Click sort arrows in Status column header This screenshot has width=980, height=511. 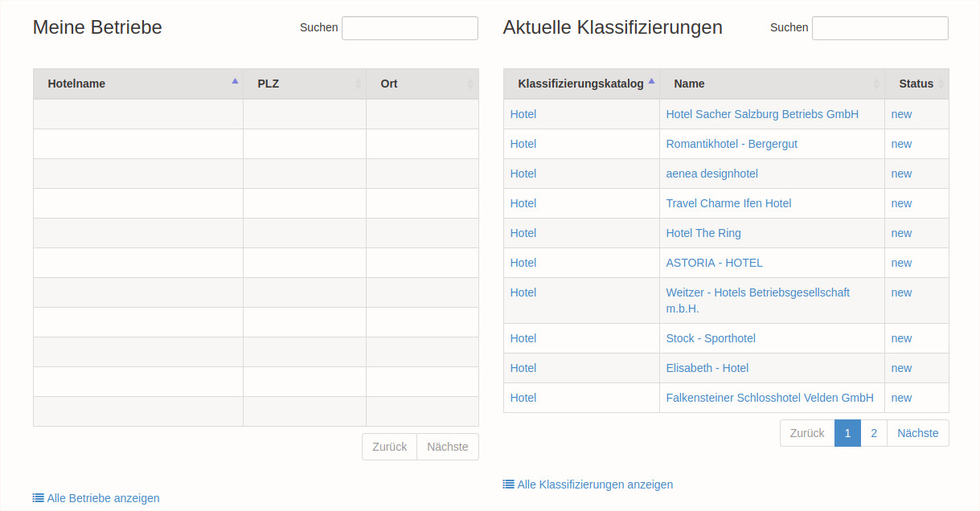(940, 84)
